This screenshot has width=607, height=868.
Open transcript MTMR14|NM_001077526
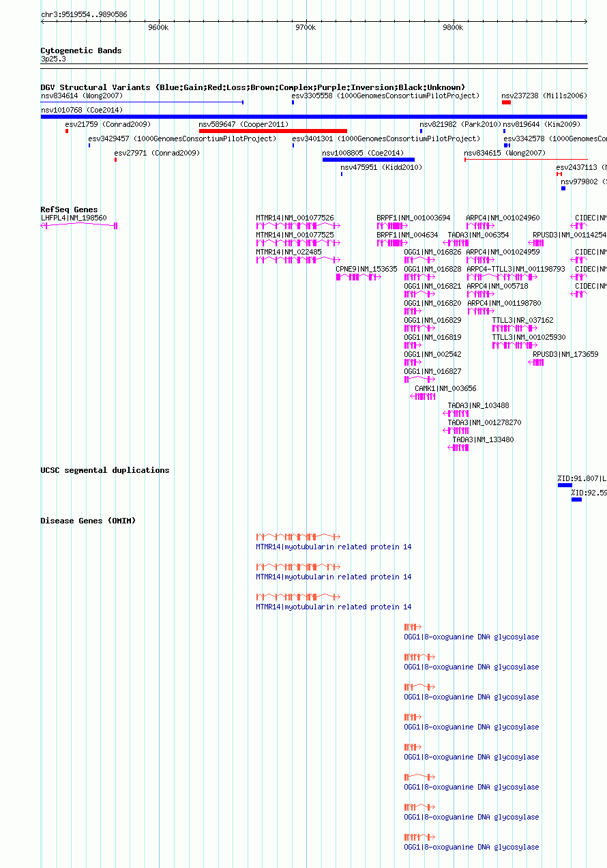(x=295, y=218)
